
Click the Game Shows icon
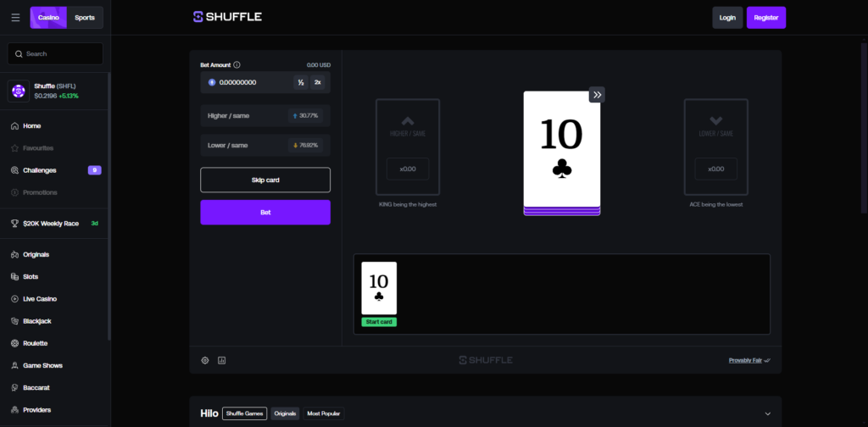click(15, 366)
